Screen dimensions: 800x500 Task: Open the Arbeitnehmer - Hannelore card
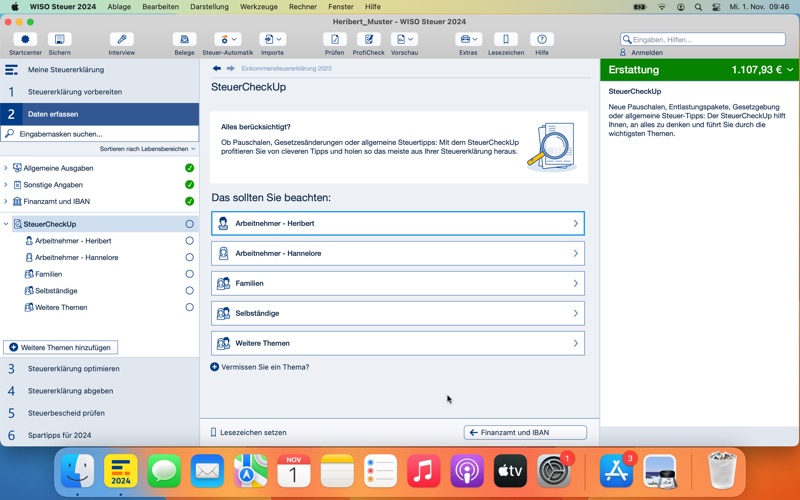(x=398, y=254)
